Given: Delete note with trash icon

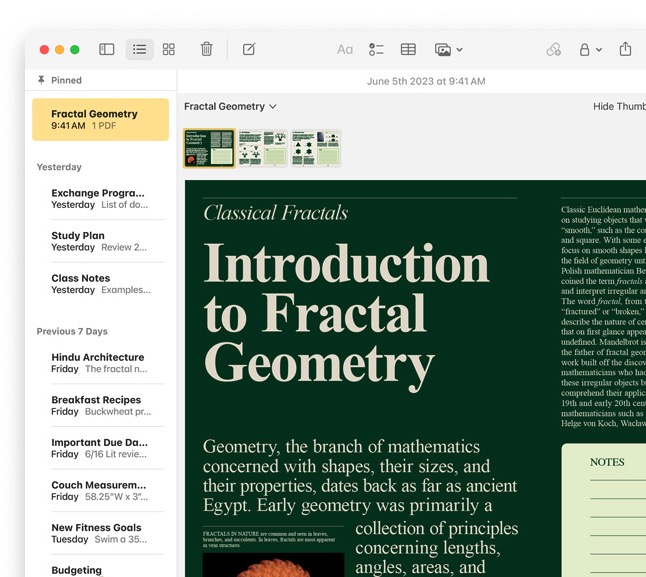Looking at the screenshot, I should click(206, 49).
